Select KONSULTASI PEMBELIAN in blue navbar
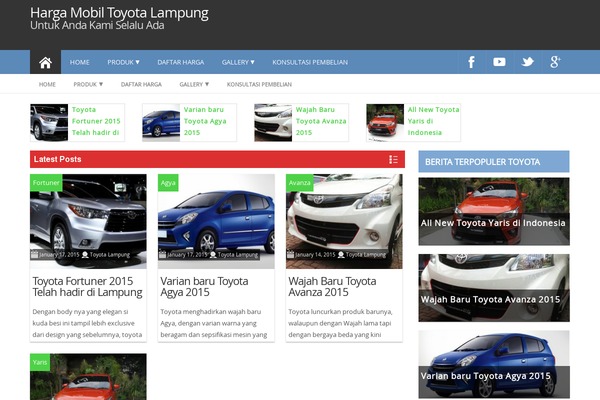The image size is (600, 400). (310, 62)
